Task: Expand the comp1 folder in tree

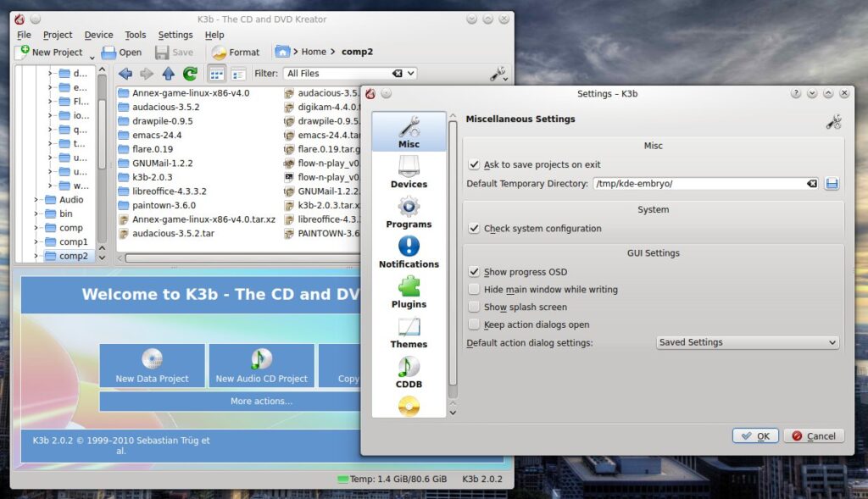Action: point(36,241)
